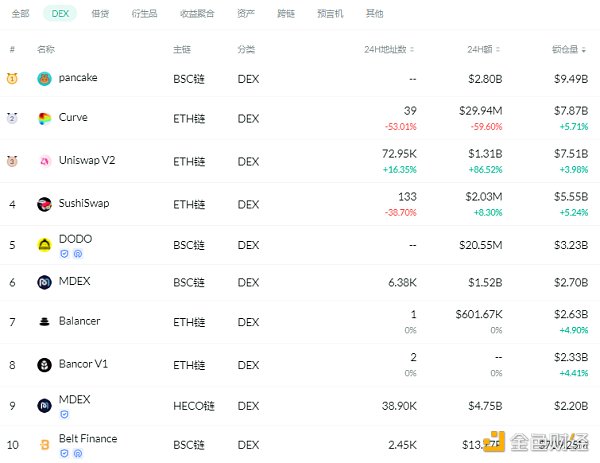
Task: Switch to the 收益聚合 tab
Action: (x=197, y=14)
